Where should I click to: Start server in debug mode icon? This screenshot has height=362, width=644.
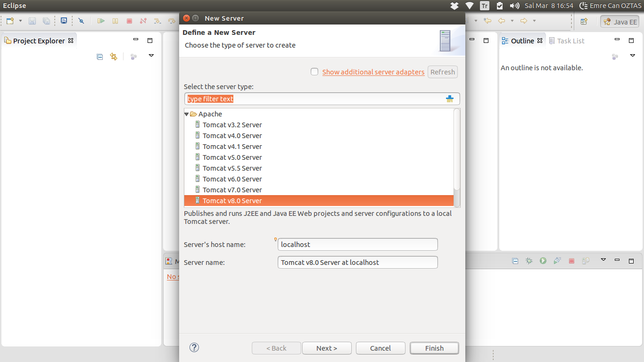(529, 261)
